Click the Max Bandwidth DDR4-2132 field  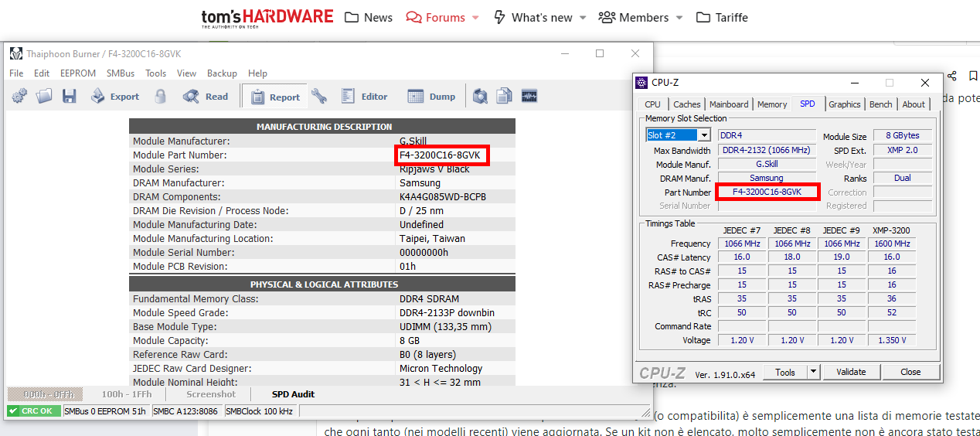(767, 150)
